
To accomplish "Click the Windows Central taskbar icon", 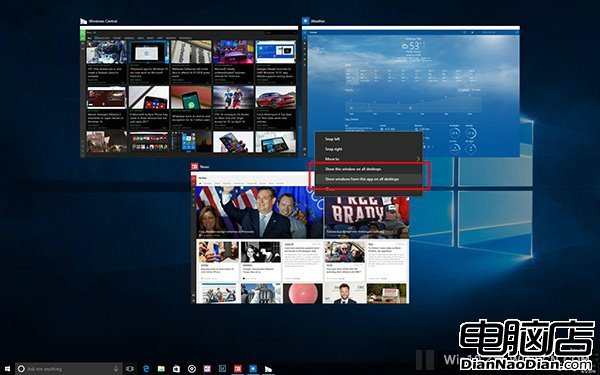I will [x=268, y=368].
